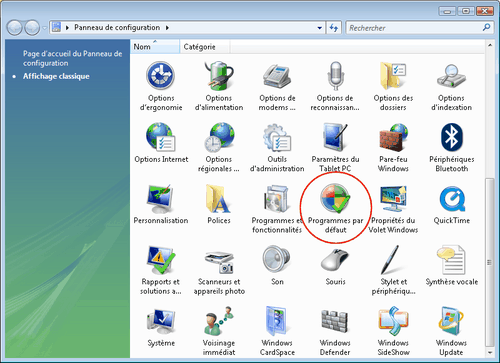Viewport: 500px width, 363px height.
Task: Open Outils d'administration icon
Action: (x=277, y=137)
